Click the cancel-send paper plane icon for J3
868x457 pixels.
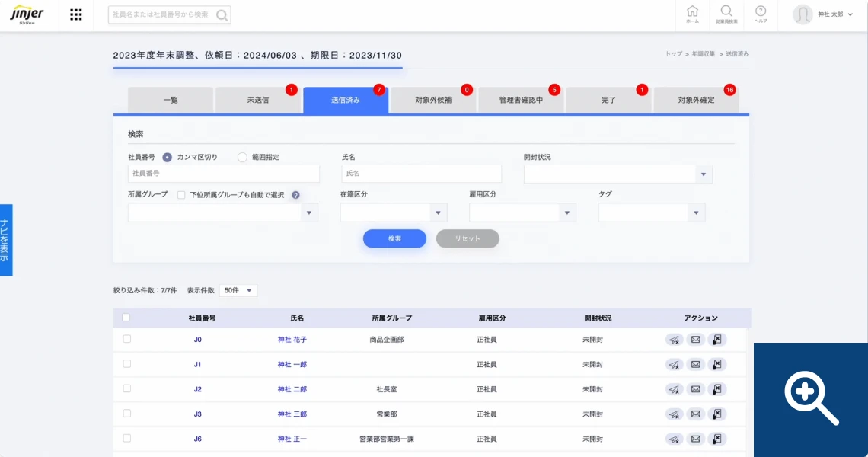675,414
